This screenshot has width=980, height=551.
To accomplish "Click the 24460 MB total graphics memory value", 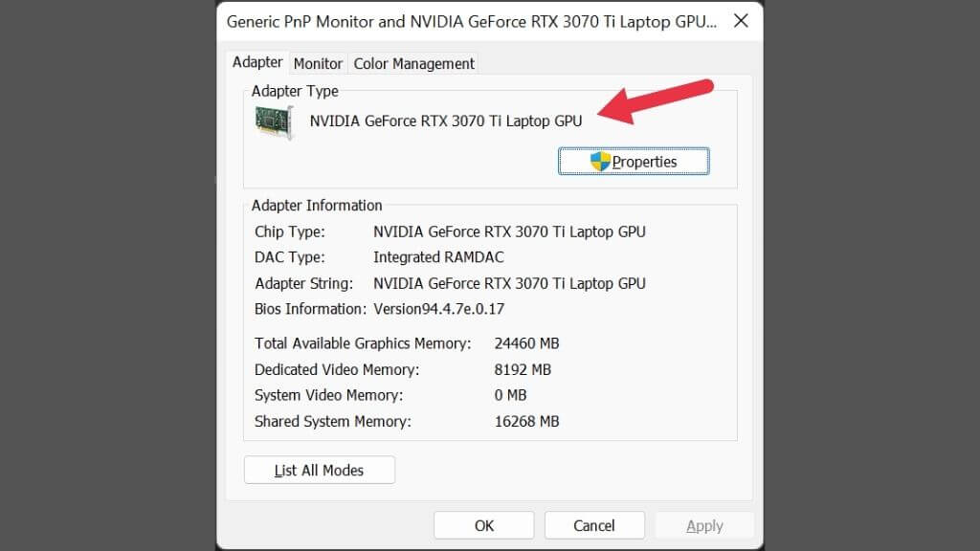I will coord(526,343).
